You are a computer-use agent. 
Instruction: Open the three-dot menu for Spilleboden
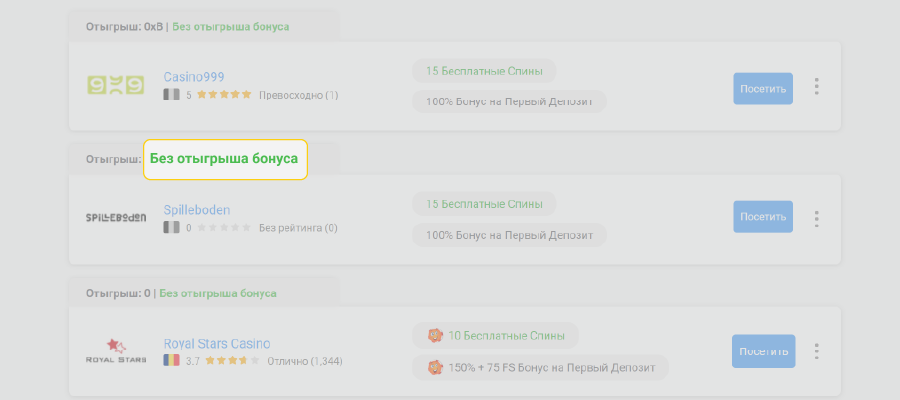pos(817,218)
